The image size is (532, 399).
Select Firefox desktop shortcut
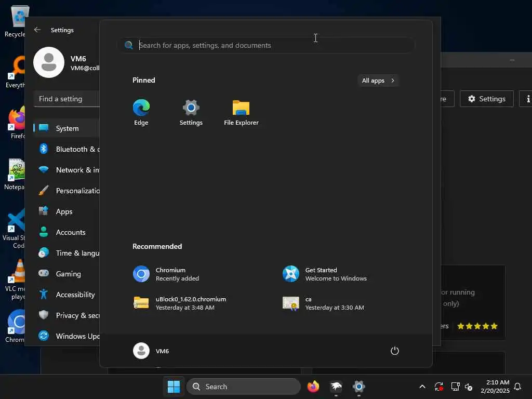(x=15, y=123)
